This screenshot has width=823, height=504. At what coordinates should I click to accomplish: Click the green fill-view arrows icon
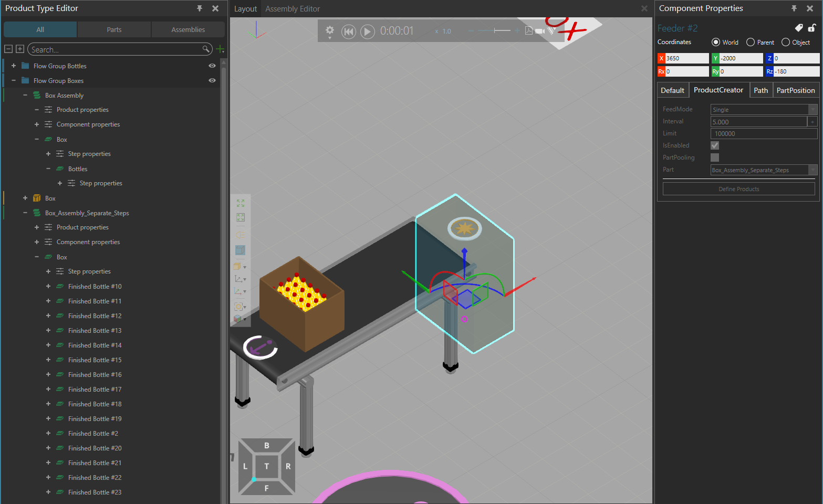[x=241, y=203]
